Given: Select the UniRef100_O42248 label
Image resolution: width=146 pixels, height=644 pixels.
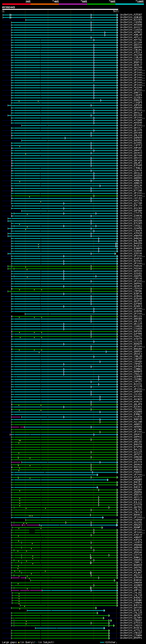Looking at the screenshot, I should pos(131,55).
